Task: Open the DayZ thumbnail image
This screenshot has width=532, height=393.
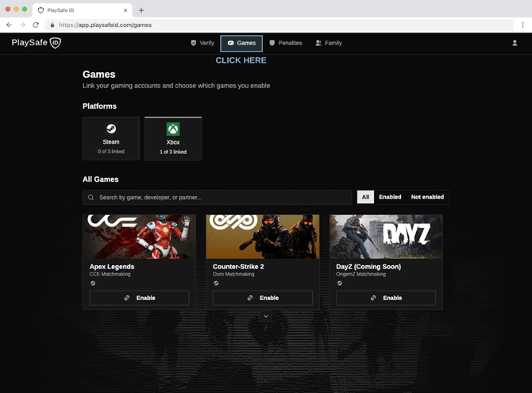Action: click(x=386, y=237)
